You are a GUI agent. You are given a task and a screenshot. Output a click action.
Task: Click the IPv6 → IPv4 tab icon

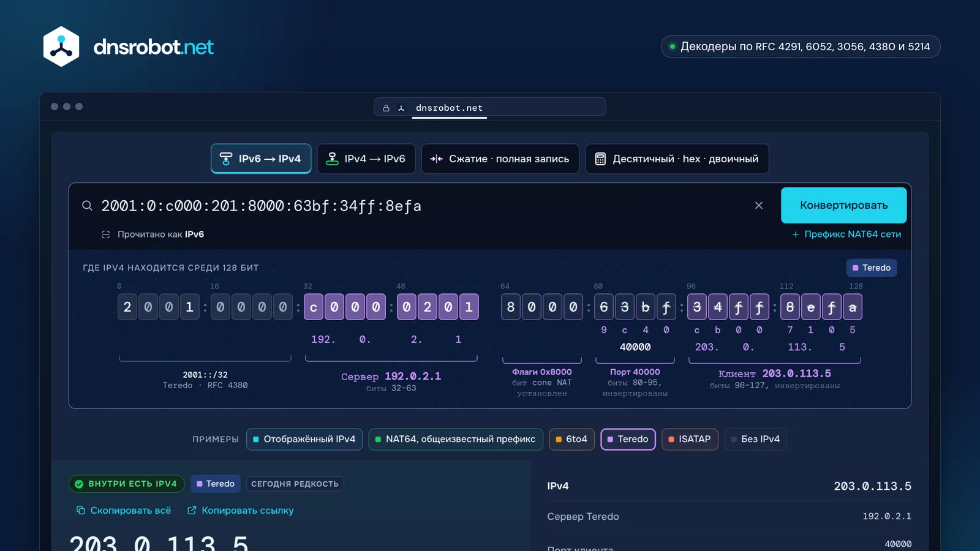tap(226, 159)
